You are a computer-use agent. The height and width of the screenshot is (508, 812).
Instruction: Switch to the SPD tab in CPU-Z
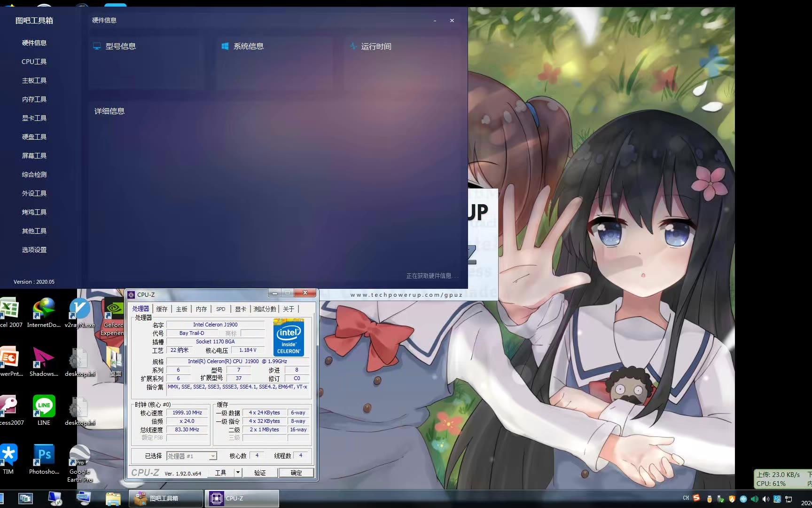pyautogui.click(x=221, y=309)
